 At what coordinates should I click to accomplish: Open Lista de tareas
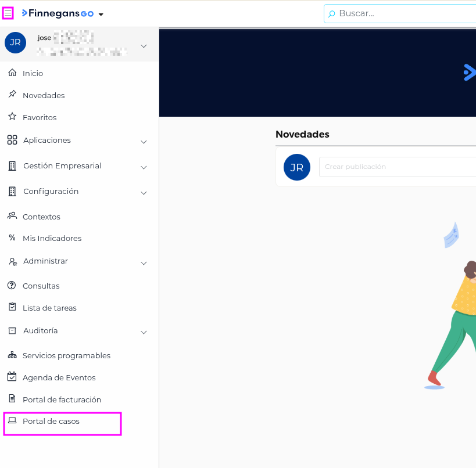pos(49,308)
